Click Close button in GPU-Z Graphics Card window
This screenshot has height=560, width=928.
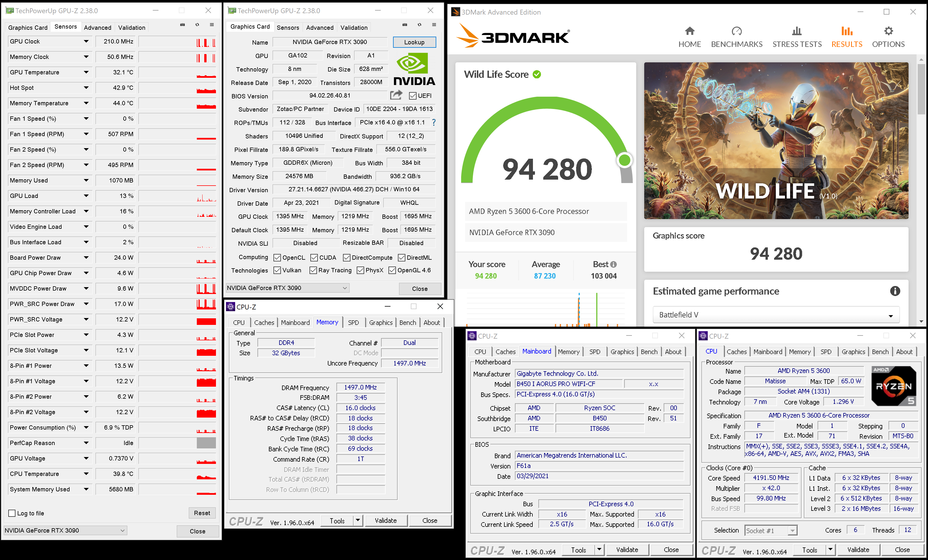pos(420,289)
